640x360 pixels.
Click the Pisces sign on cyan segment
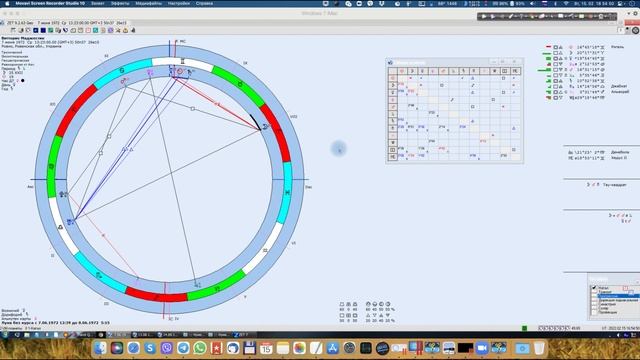(x=287, y=192)
